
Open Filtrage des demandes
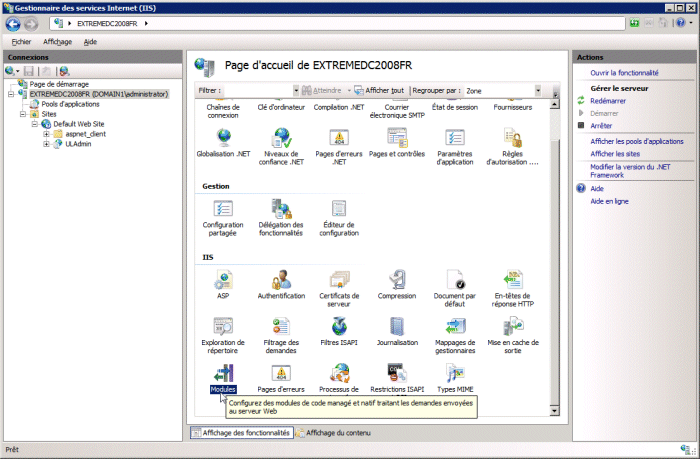click(x=281, y=335)
